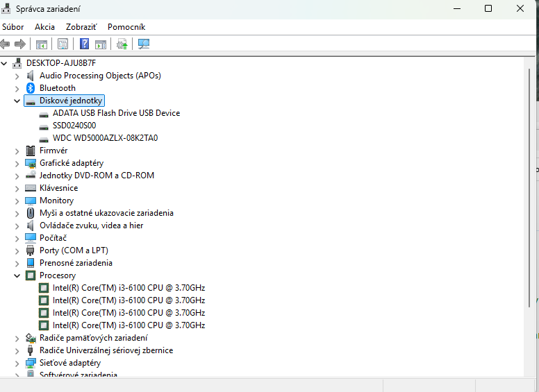This screenshot has width=539, height=392.
Task: Expand the Klávesnice category
Action: 17,188
